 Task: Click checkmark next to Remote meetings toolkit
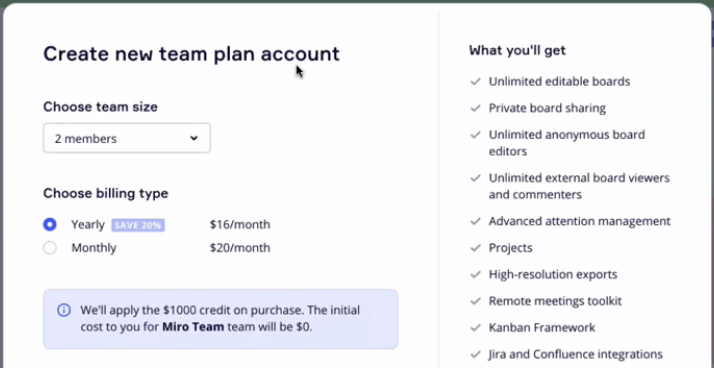click(x=475, y=301)
